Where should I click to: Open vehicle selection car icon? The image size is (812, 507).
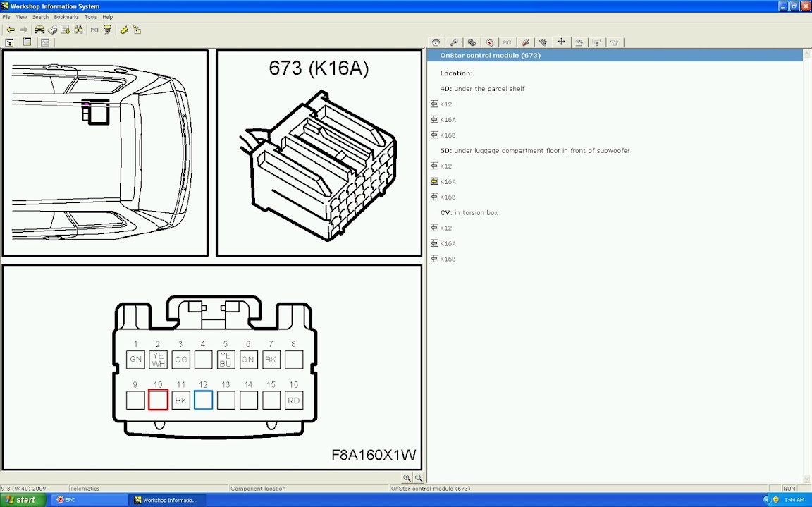(x=39, y=30)
